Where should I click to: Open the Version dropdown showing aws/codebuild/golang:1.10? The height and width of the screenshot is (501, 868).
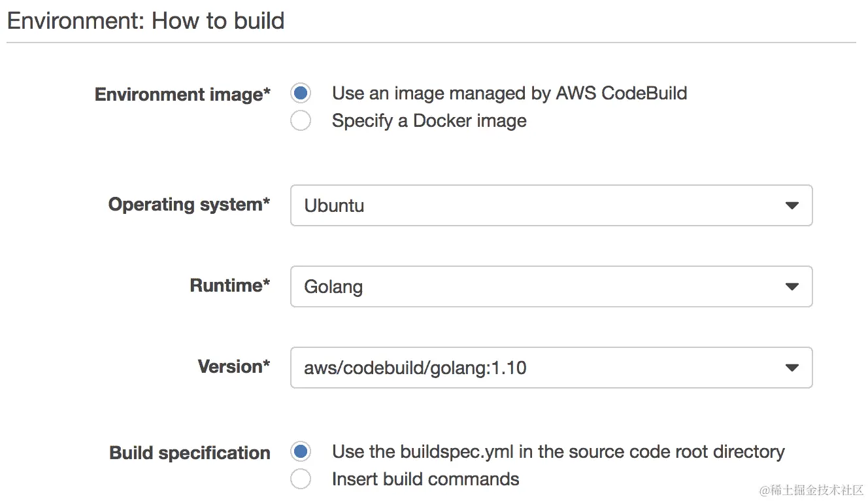550,368
